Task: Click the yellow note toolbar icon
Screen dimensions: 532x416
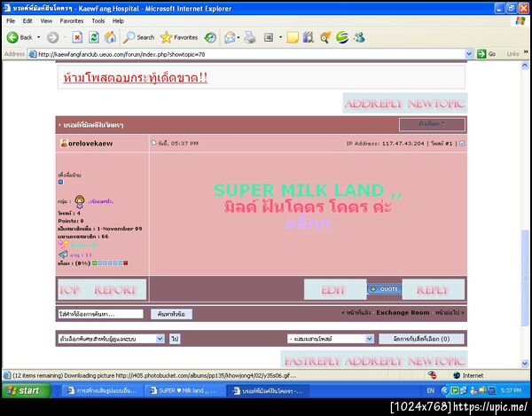Action: (293, 37)
